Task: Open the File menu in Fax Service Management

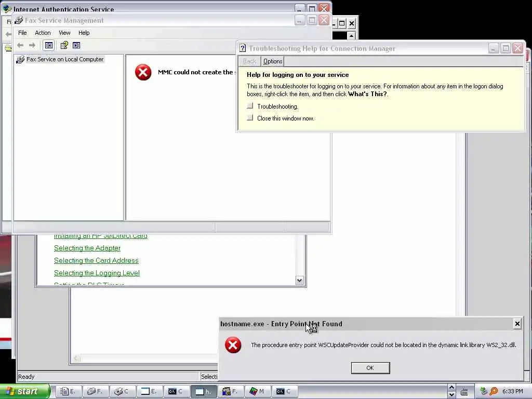Action: pyautogui.click(x=22, y=33)
